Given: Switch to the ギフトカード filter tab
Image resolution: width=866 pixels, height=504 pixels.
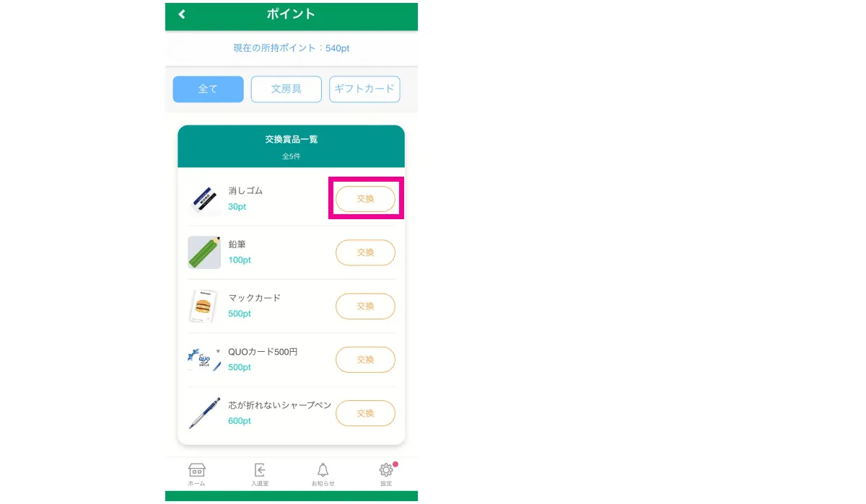Looking at the screenshot, I should [364, 89].
